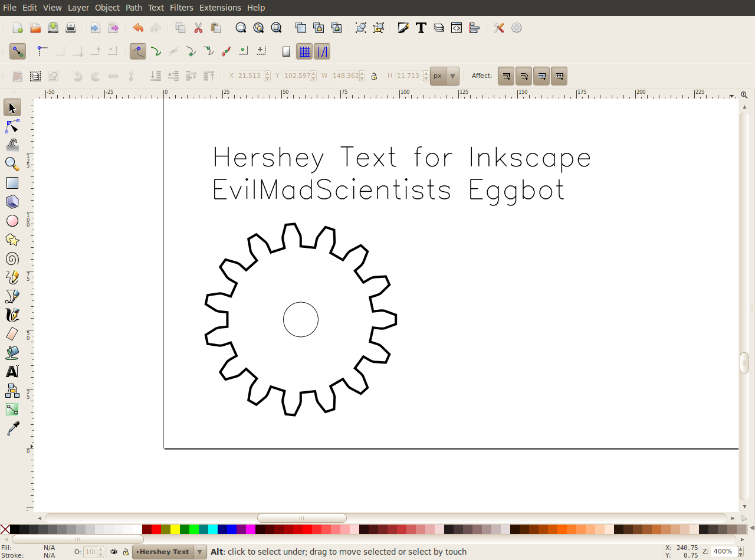Open the px units dropdown
The width and height of the screenshot is (755, 560).
click(452, 76)
